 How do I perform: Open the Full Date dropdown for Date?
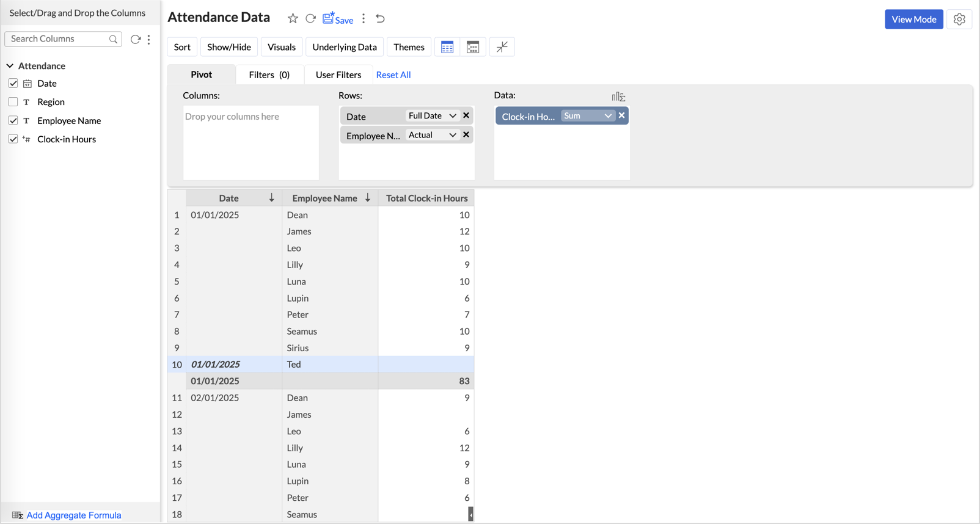tap(432, 116)
